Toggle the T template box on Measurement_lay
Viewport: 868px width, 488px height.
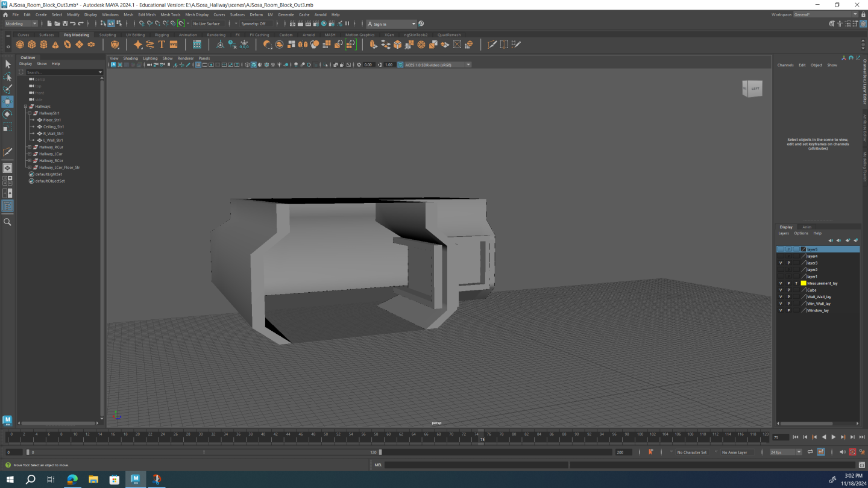point(796,283)
